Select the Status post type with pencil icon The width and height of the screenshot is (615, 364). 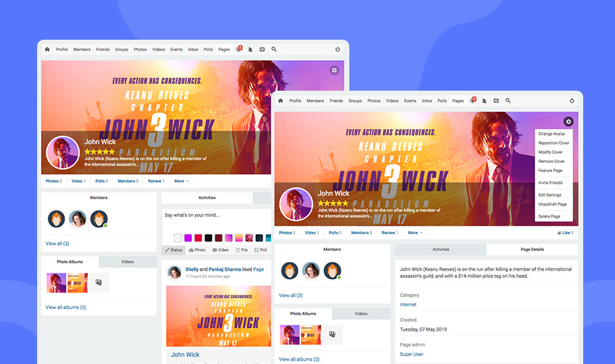pyautogui.click(x=174, y=250)
